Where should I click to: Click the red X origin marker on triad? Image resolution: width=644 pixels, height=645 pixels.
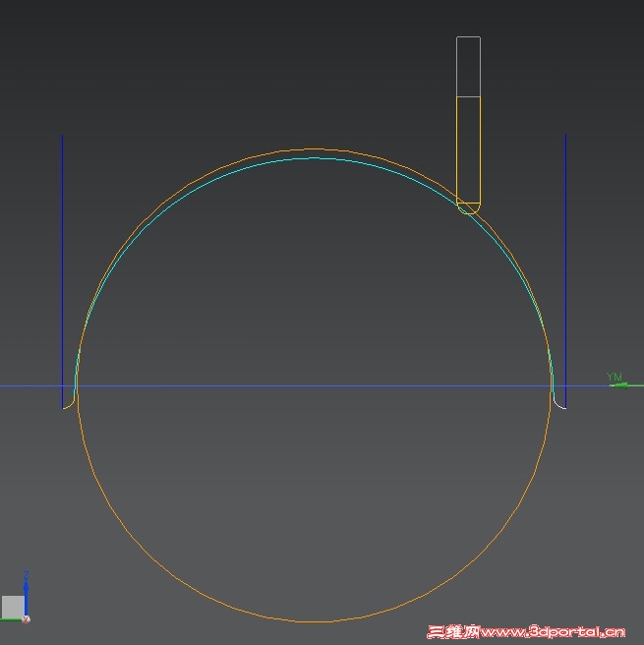27,619
